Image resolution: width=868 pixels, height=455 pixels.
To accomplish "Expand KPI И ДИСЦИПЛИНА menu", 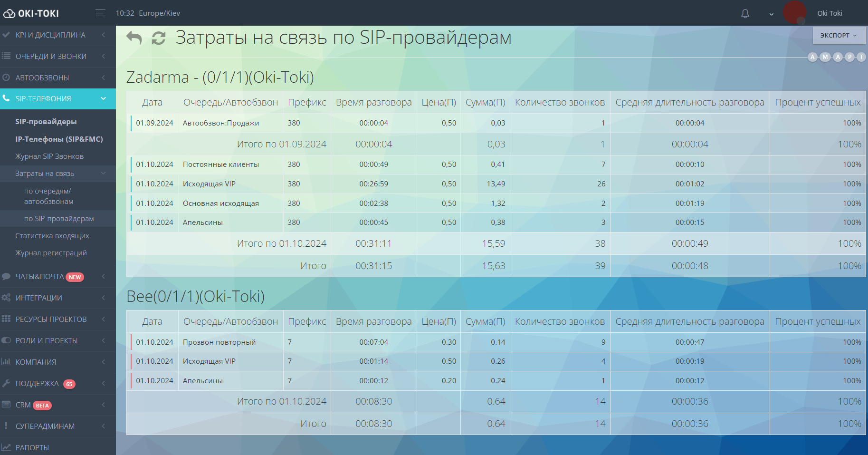I will [x=58, y=35].
